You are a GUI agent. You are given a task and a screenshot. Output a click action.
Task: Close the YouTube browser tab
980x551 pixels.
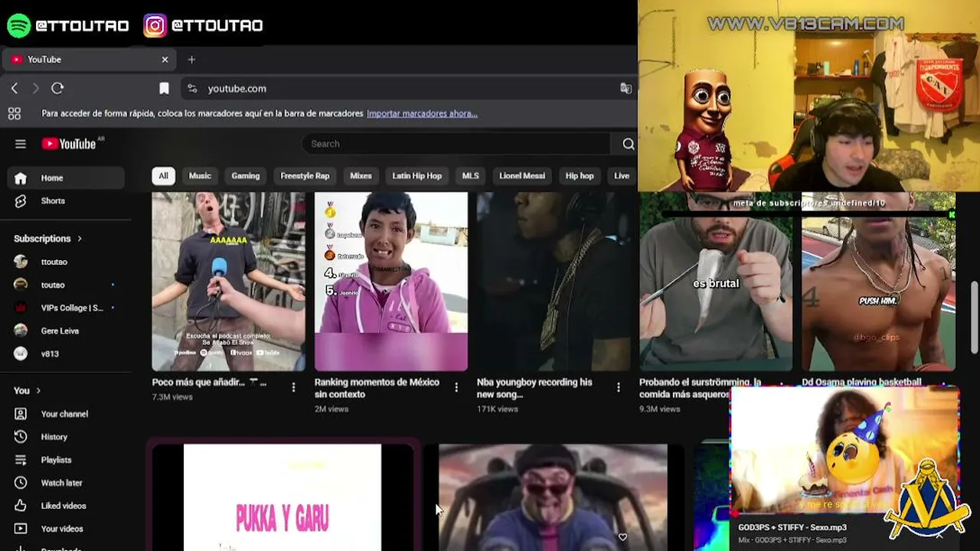[x=165, y=60]
